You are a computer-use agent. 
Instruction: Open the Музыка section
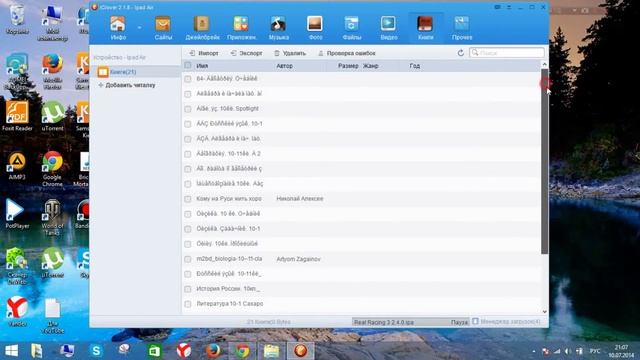pos(279,28)
